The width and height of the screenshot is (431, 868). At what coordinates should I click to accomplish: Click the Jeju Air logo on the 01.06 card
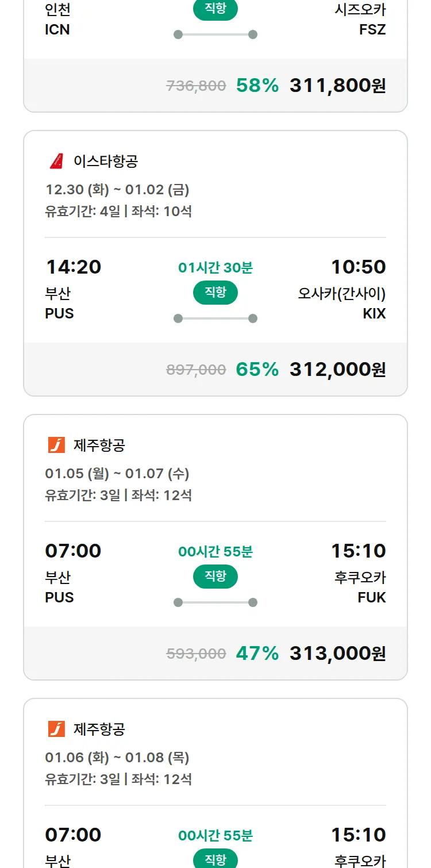56,729
